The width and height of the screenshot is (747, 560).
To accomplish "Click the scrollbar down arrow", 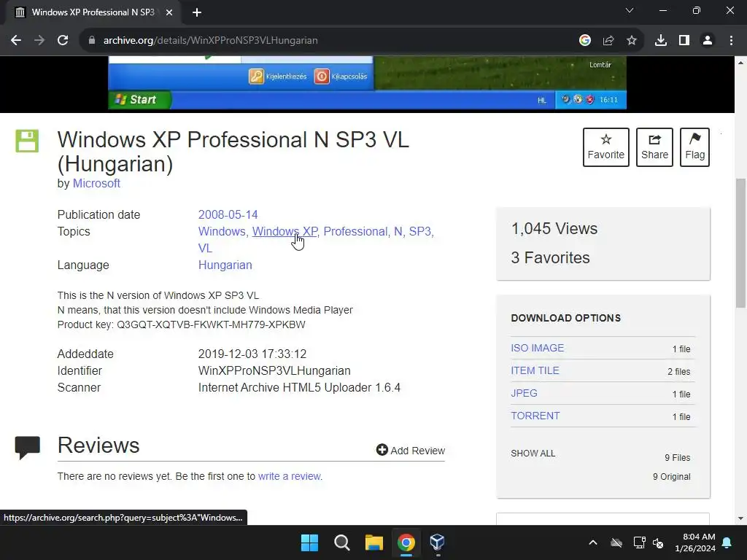I will [x=740, y=518].
